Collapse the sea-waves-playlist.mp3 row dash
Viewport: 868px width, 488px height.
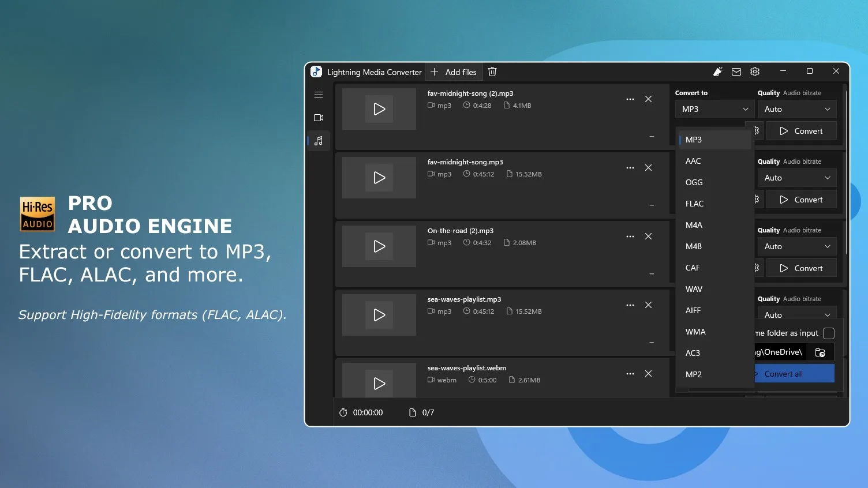(x=652, y=343)
